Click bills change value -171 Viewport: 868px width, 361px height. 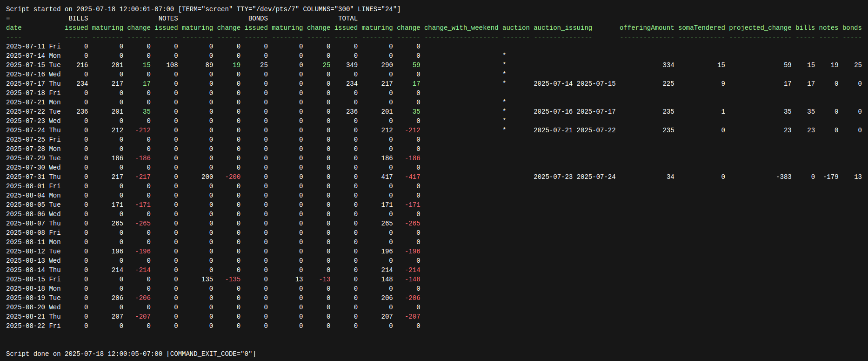point(143,205)
